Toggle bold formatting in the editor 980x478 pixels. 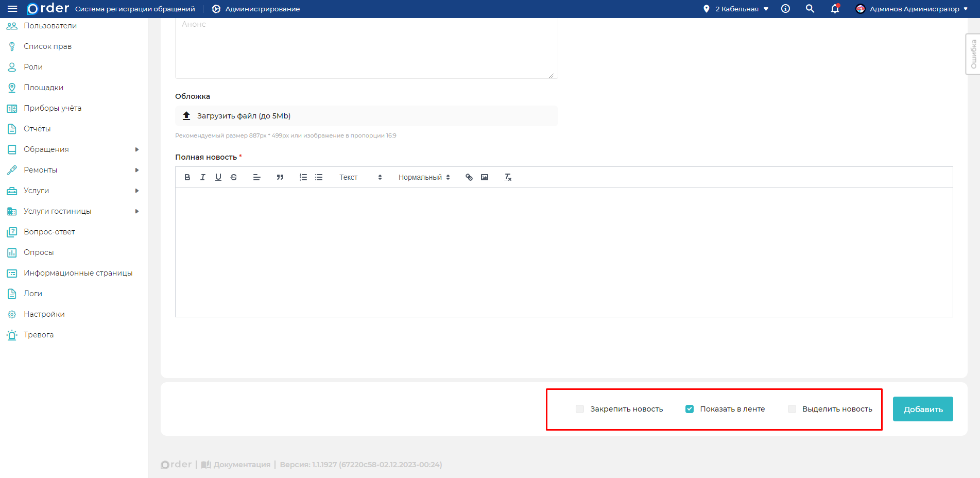[187, 177]
